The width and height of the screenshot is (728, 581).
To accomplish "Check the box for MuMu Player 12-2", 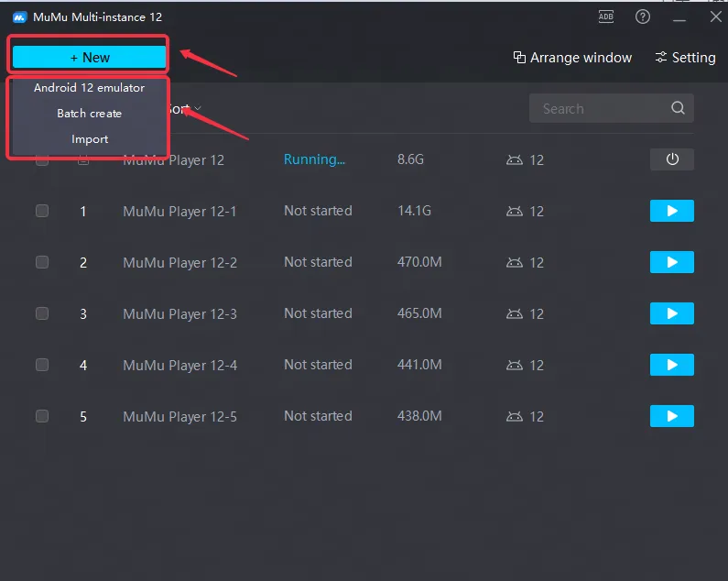I will click(42, 262).
